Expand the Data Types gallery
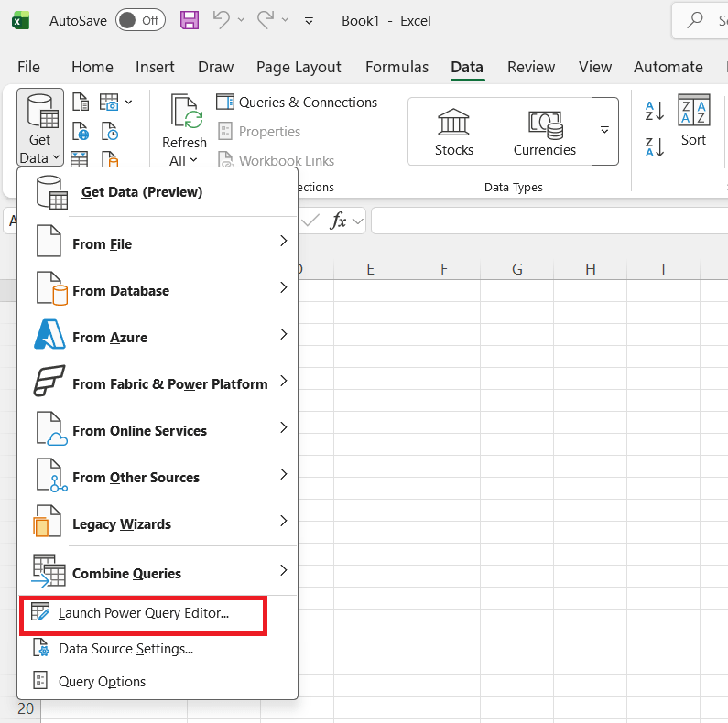Screen dimensions: 728x723 (x=605, y=131)
